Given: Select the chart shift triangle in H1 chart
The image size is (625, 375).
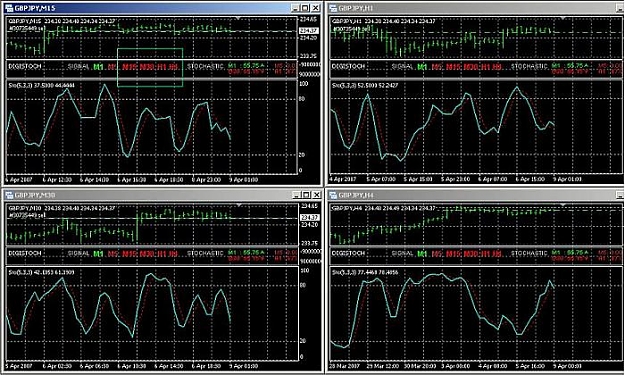Looking at the screenshot, I should (x=563, y=18).
